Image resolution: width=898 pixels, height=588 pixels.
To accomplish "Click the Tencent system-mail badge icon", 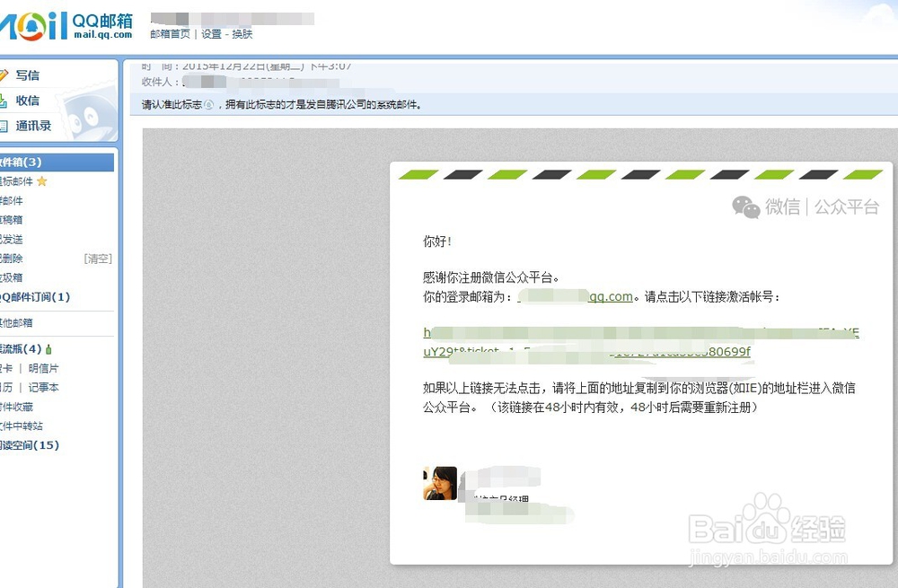I will (x=208, y=104).
